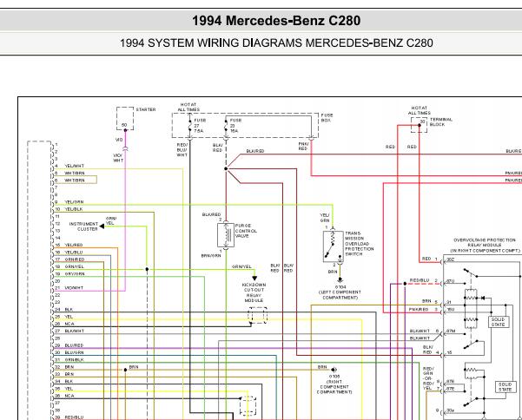
Task: Click the 'FUSE 27' label in fuse box
Action: coord(200,125)
